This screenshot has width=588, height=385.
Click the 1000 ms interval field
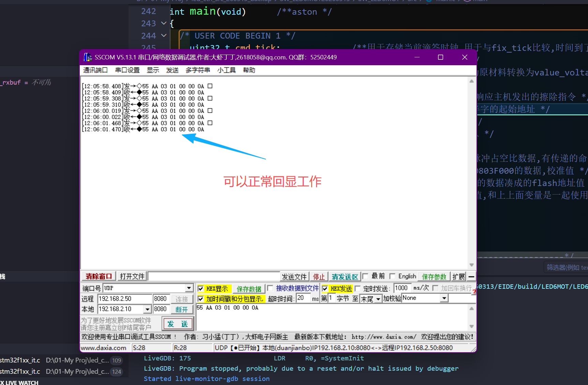[x=402, y=288]
